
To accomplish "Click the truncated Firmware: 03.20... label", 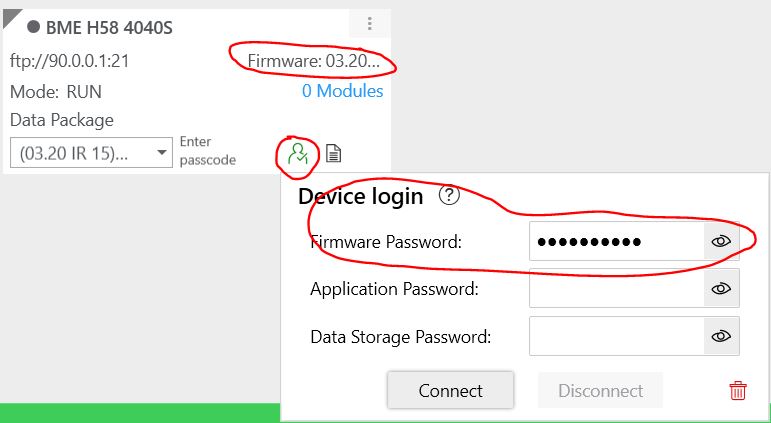I will point(314,61).
